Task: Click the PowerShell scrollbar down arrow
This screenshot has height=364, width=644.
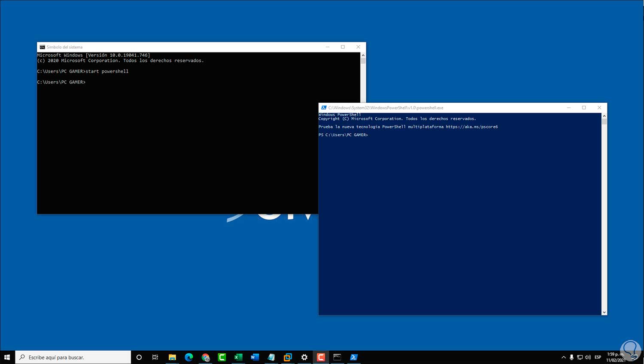Action: tap(604, 312)
